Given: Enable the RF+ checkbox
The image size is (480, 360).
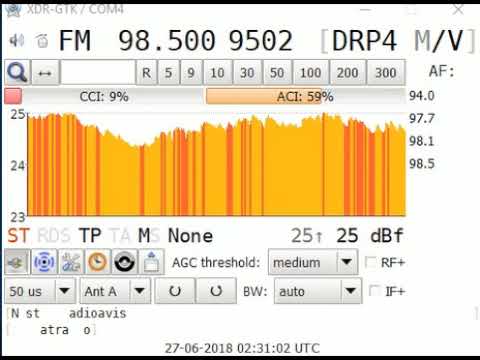Looking at the screenshot, I should [x=370, y=262].
